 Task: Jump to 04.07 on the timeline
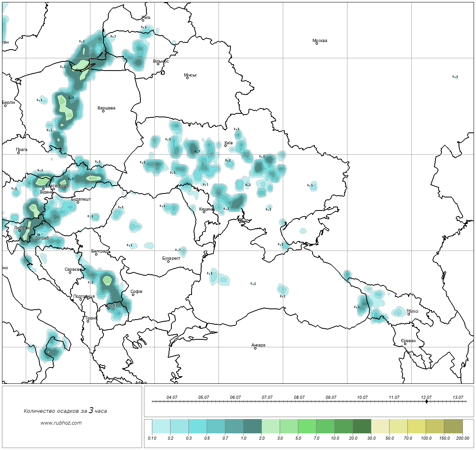(x=172, y=401)
